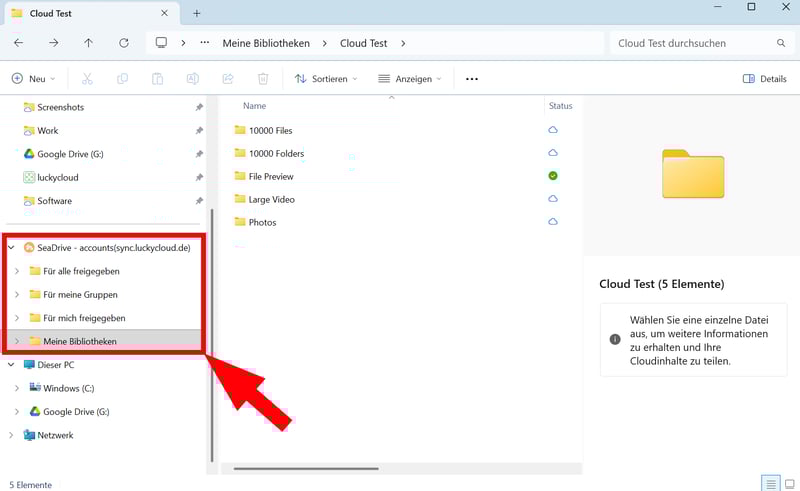Click the Rename icon in toolbar

(x=193, y=79)
